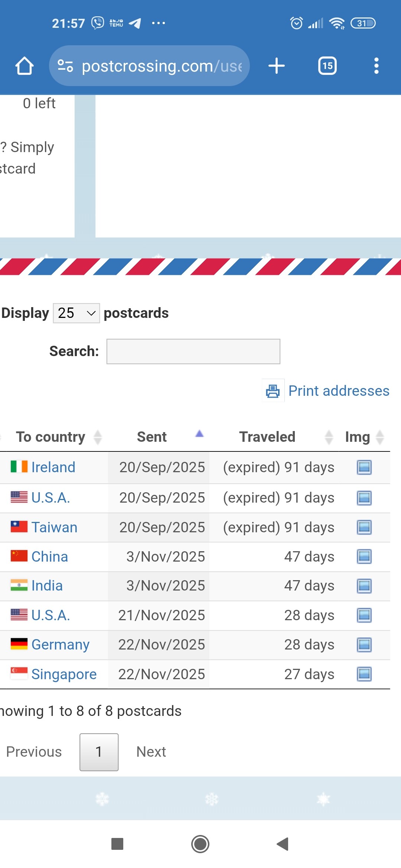This screenshot has height=868, width=401.
Task: Open the tab switcher showing 15 tabs
Action: (327, 66)
